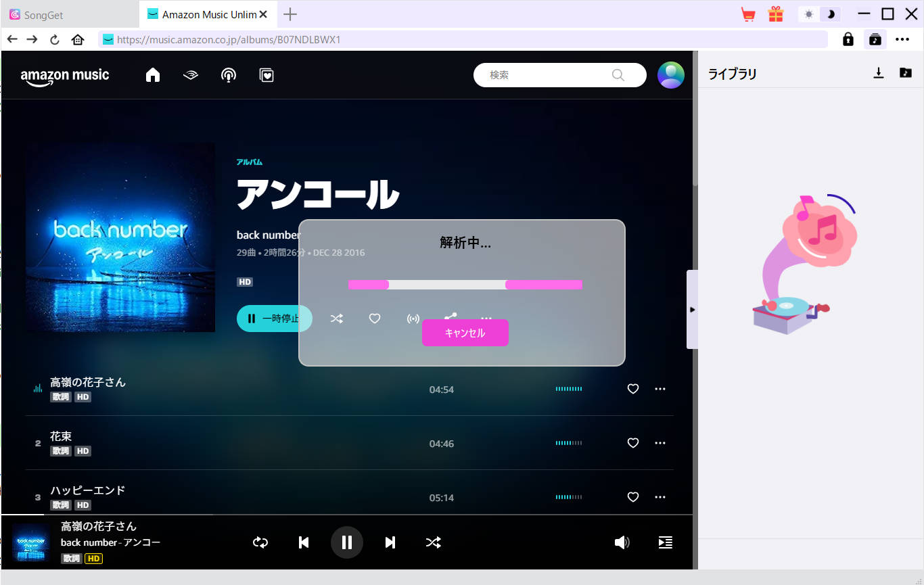Like the track 花束
The height and width of the screenshot is (585, 924).
pos(633,443)
